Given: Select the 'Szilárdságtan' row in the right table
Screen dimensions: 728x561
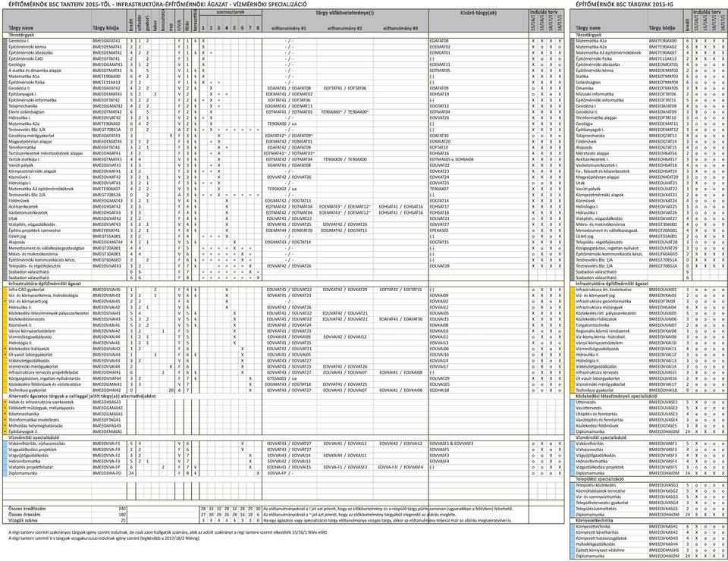Looking at the screenshot, I should coord(649,82).
